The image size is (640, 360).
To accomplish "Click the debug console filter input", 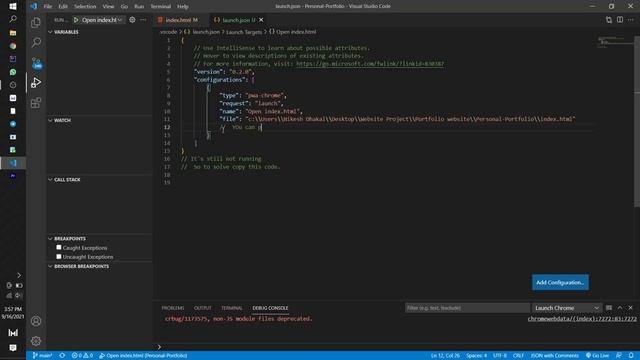I will click(467, 308).
